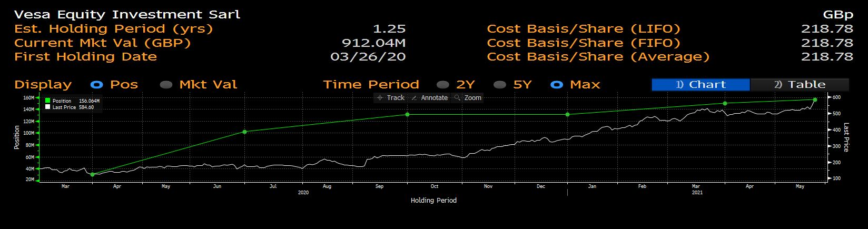Screen dimensions: 868x229
Task: Click the Position 156.064M legend entry
Action: tap(72, 101)
